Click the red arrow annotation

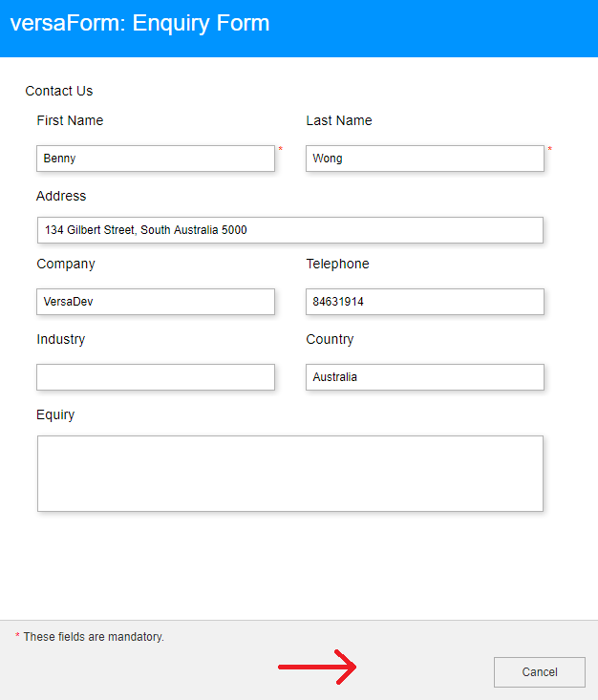317,667
